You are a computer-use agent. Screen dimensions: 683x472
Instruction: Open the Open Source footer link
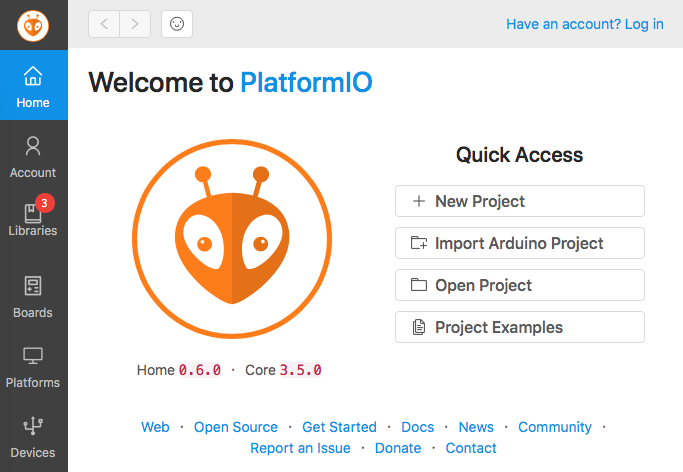coord(236,427)
